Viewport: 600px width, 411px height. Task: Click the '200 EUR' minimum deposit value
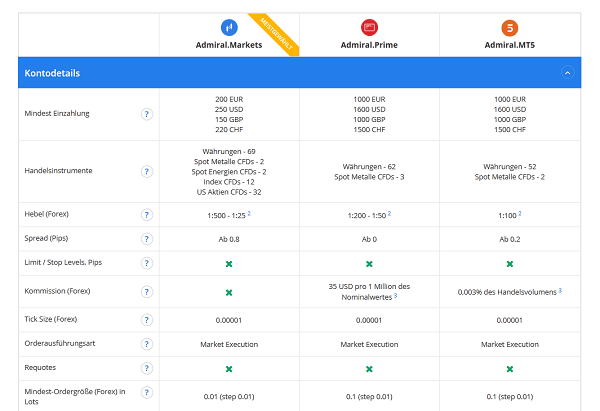229,99
